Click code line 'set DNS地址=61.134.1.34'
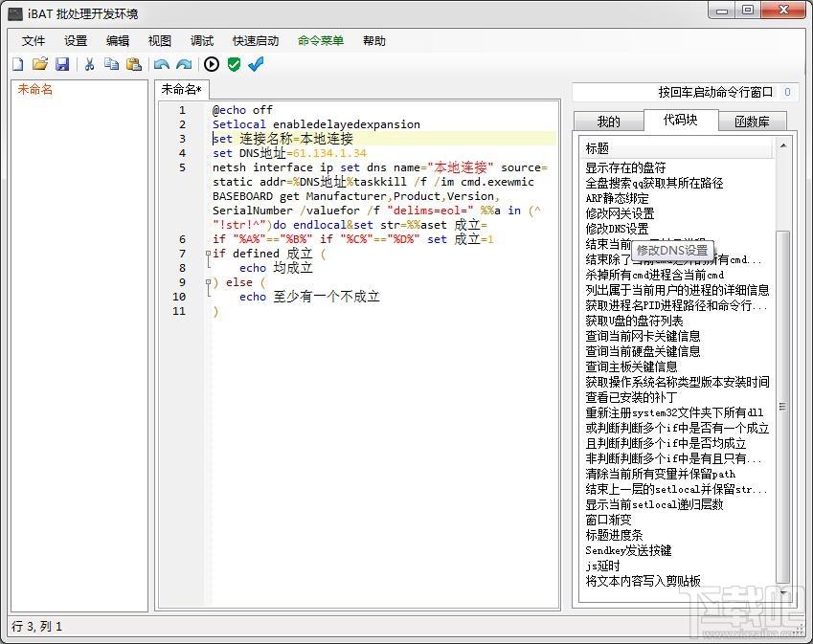Screen dimensions: 813x644 pyautogui.click(x=289, y=153)
